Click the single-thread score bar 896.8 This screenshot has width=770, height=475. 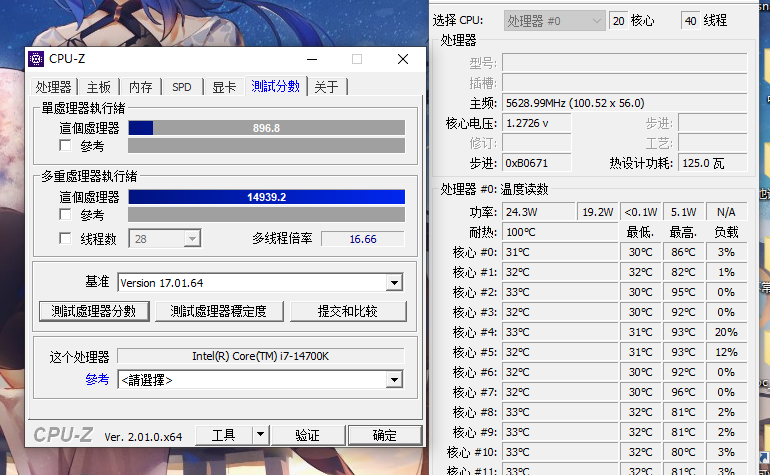point(267,128)
